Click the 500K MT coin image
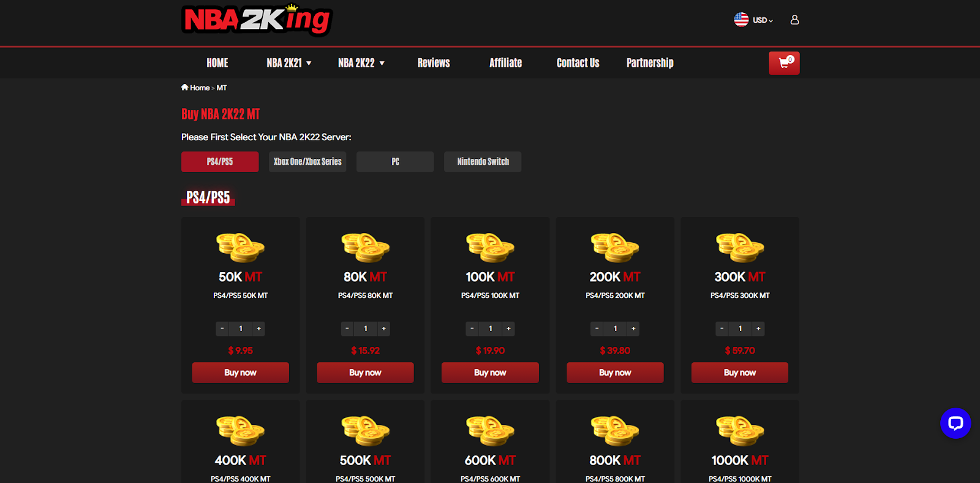This screenshot has height=483, width=980. coord(366,430)
